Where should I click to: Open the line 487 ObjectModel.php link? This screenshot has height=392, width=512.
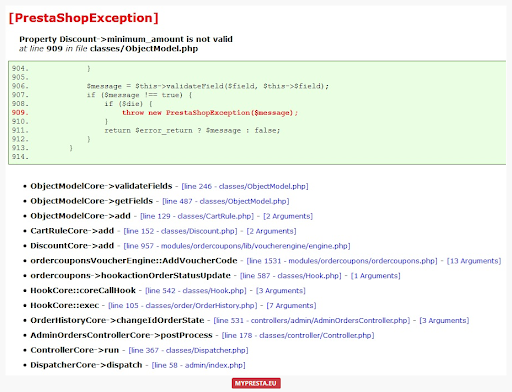(226, 201)
